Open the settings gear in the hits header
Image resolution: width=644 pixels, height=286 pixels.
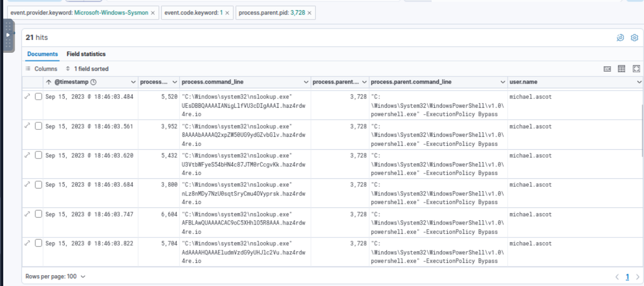tap(634, 38)
